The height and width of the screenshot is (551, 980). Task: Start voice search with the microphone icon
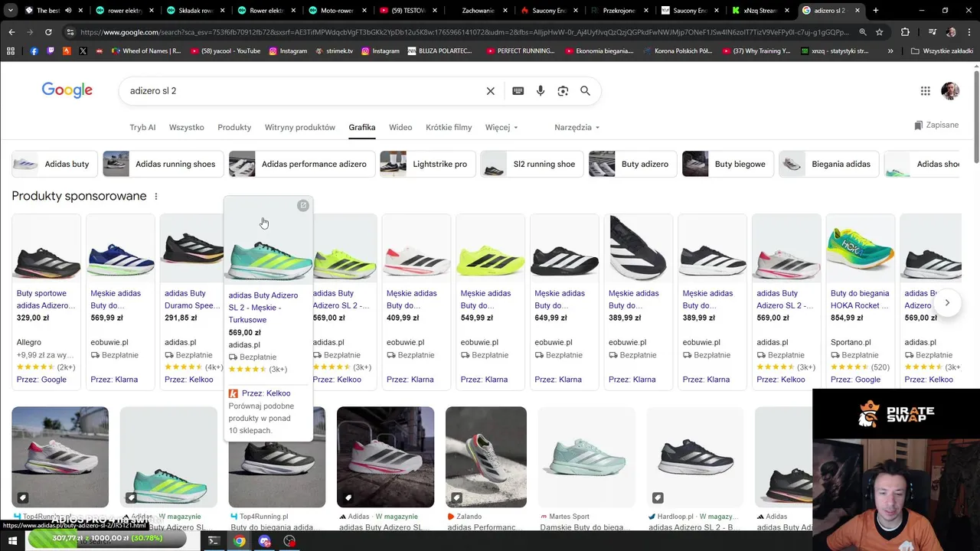(x=541, y=90)
